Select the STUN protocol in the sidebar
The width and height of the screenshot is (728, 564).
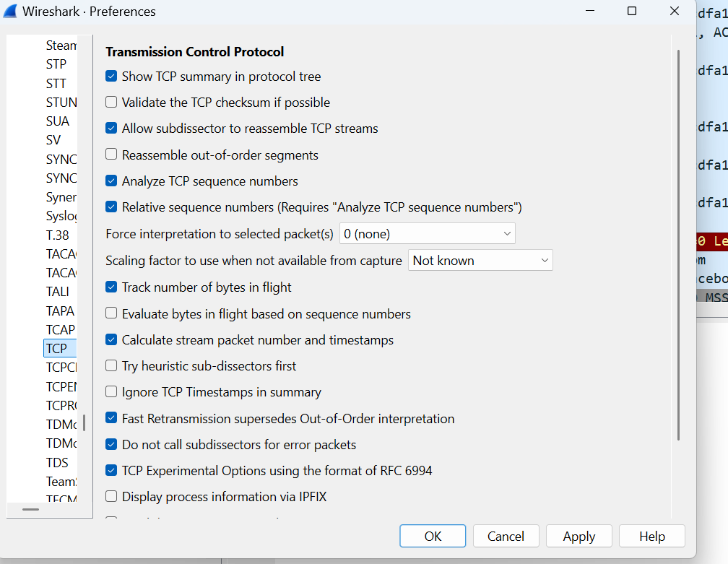(61, 102)
